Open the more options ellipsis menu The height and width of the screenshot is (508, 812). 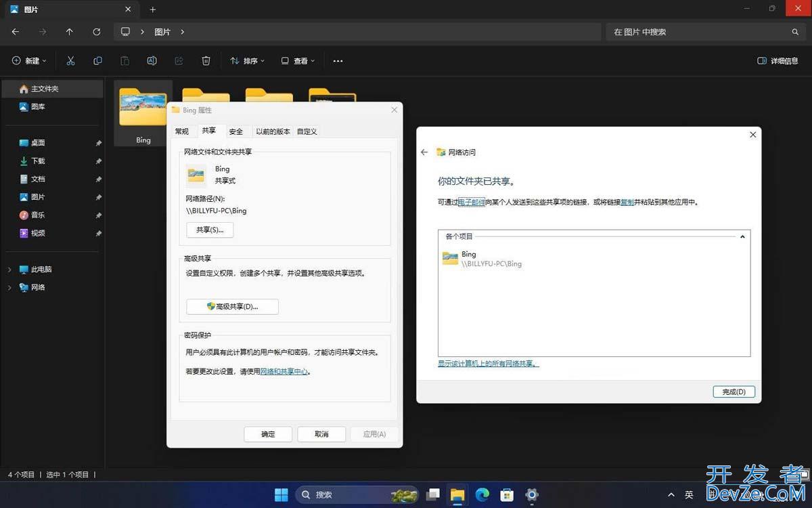[x=338, y=61]
